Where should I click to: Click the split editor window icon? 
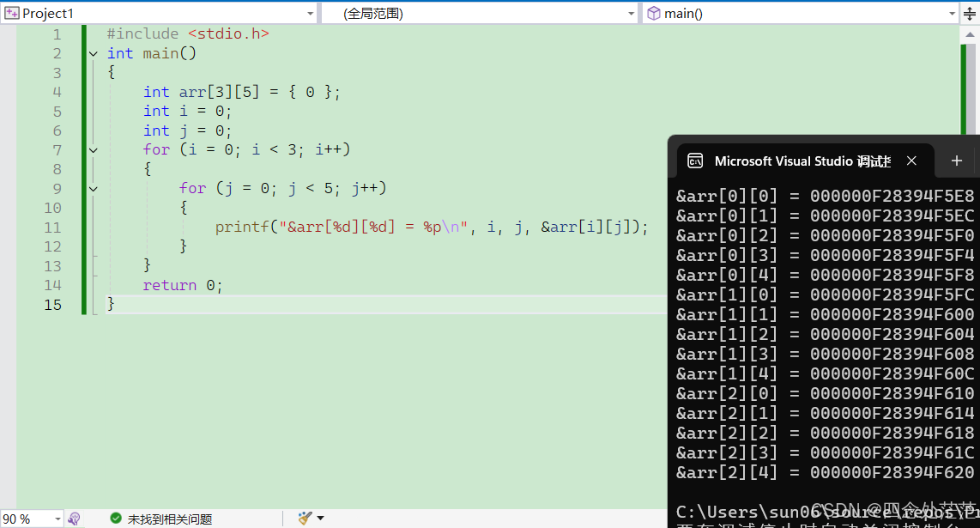[x=970, y=13]
